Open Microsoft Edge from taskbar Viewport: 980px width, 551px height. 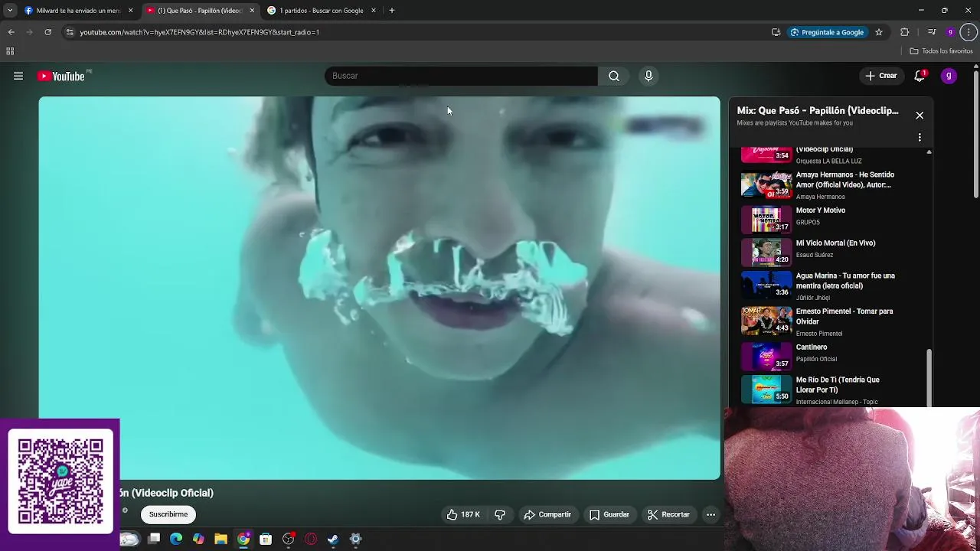176,539
